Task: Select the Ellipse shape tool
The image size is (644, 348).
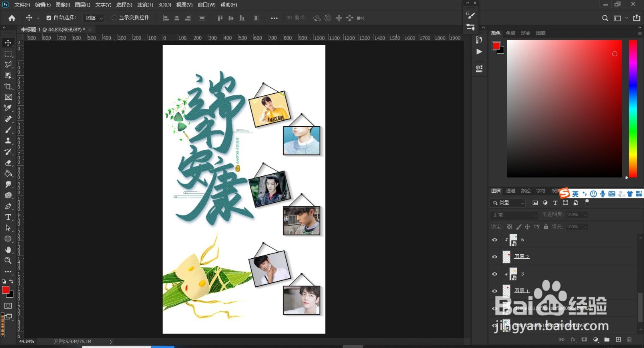Action: tap(8, 239)
